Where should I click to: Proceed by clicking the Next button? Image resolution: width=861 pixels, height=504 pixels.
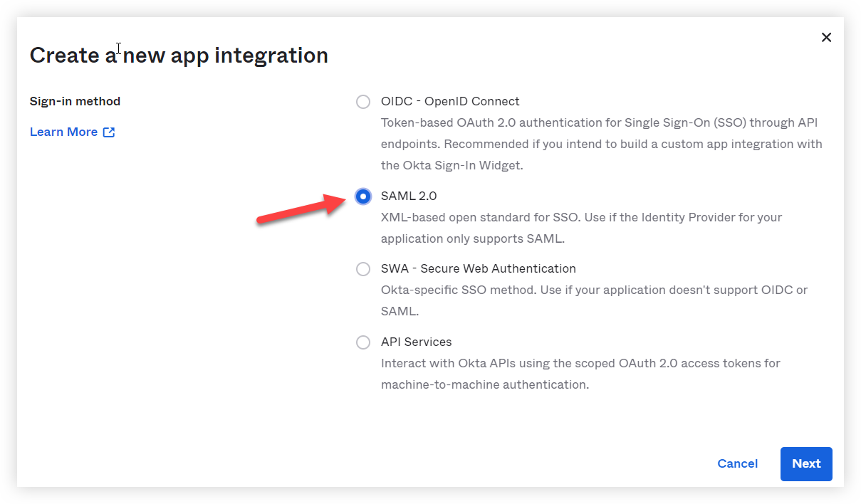tap(805, 463)
